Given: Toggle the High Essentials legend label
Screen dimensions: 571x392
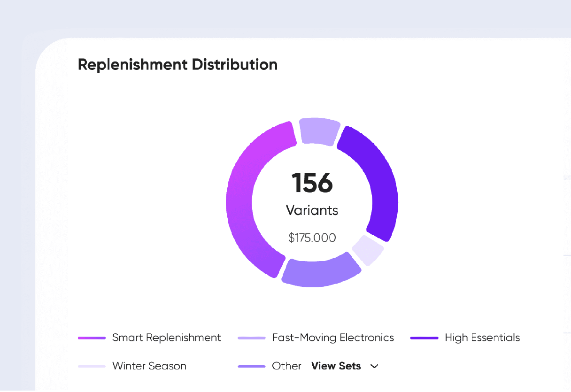Looking at the screenshot, I should (482, 338).
